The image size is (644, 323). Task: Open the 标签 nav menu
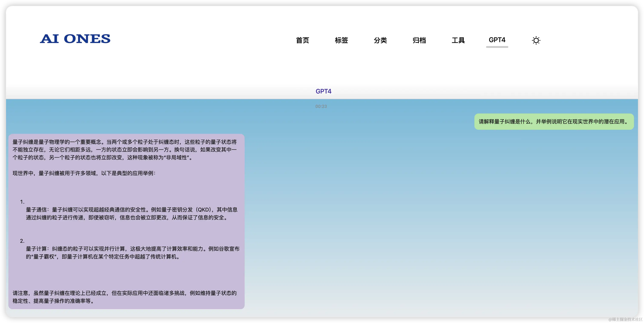click(x=341, y=40)
